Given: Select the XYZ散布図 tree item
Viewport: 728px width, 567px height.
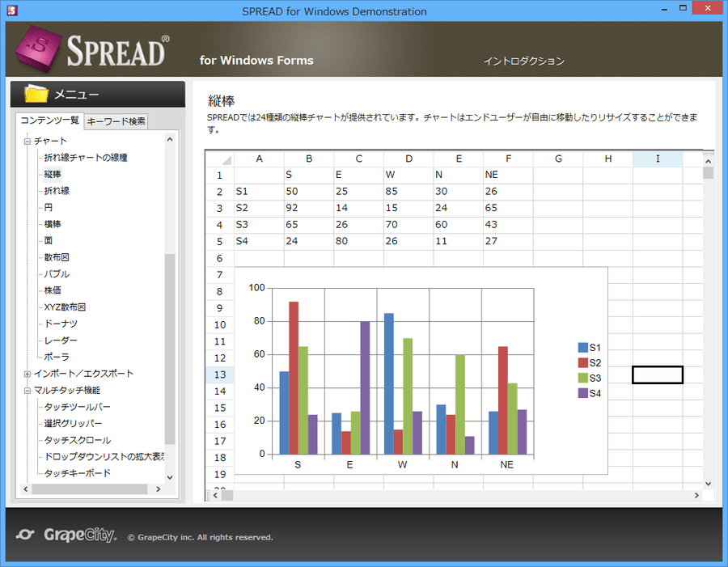Looking at the screenshot, I should (65, 307).
